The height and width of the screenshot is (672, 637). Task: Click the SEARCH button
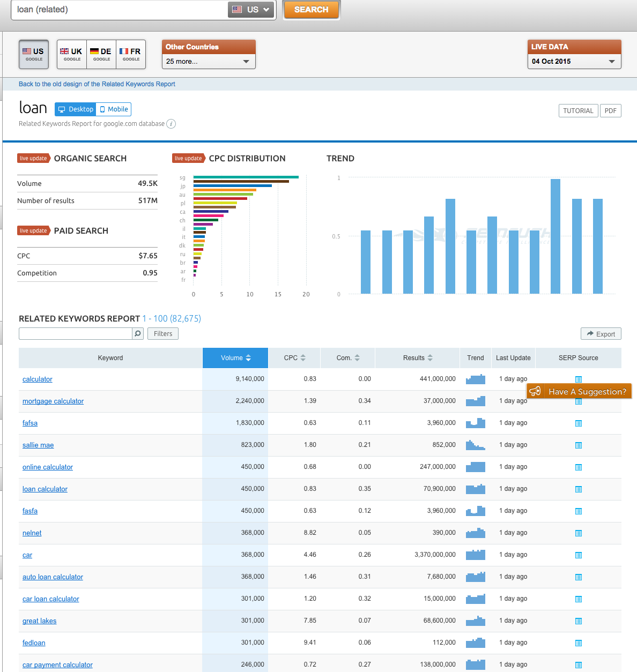[x=311, y=9]
